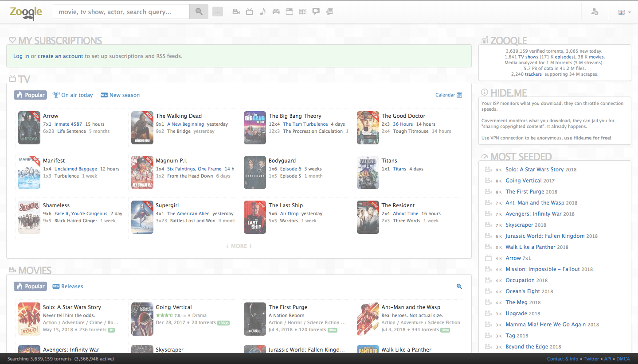Open Ant-Man and the Wasp movie poster

(368, 319)
